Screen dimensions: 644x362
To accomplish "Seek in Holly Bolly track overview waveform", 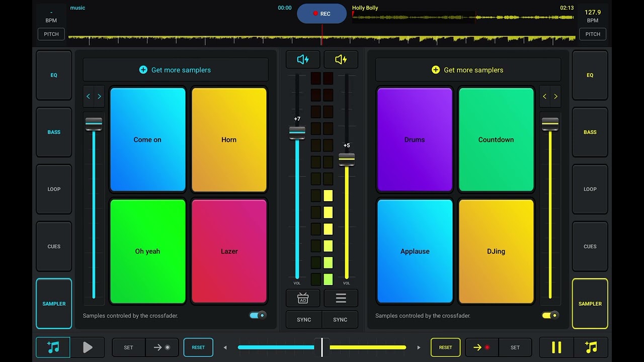I will [x=463, y=17].
